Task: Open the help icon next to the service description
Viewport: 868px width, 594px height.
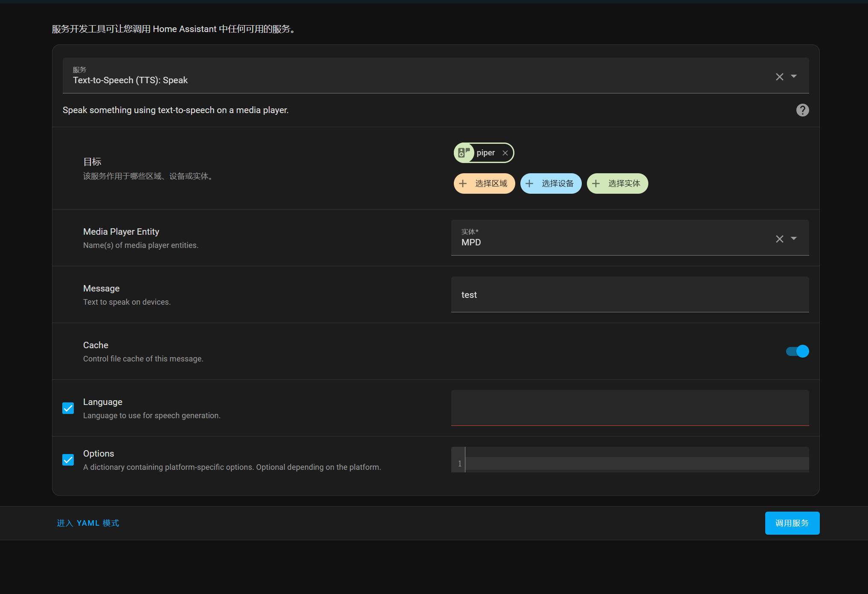Action: point(802,110)
